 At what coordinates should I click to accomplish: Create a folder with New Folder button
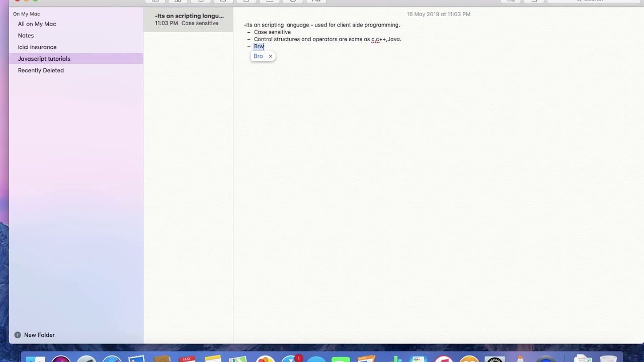coord(34,335)
